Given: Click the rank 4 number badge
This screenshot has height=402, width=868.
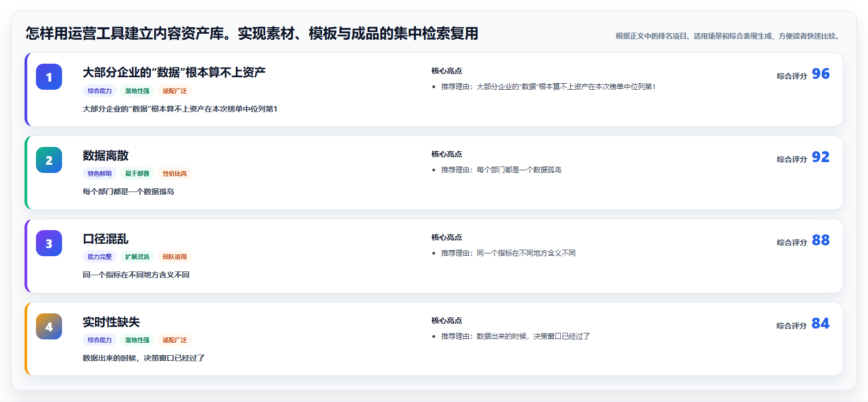Looking at the screenshot, I should click(x=49, y=326).
